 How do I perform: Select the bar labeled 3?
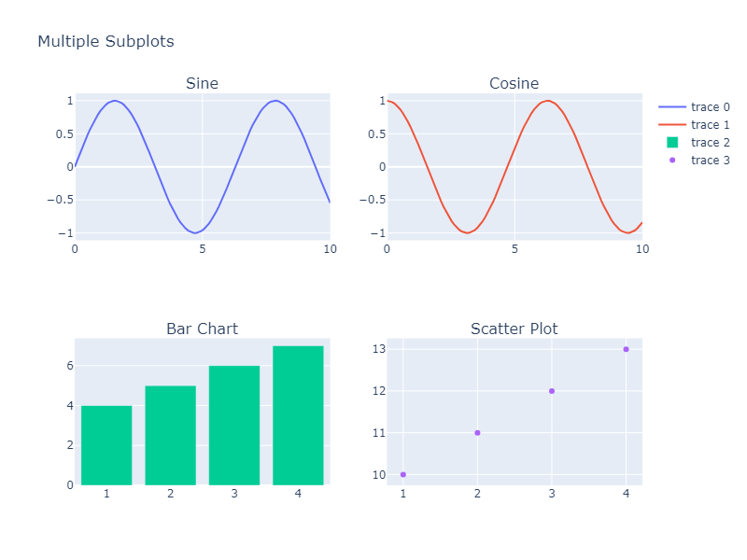[234, 426]
